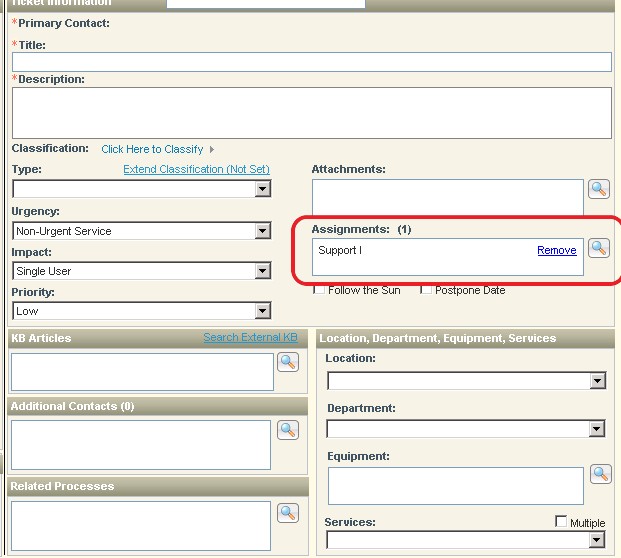The image size is (621, 558).
Task: Open the Location dropdown
Action: click(x=467, y=381)
